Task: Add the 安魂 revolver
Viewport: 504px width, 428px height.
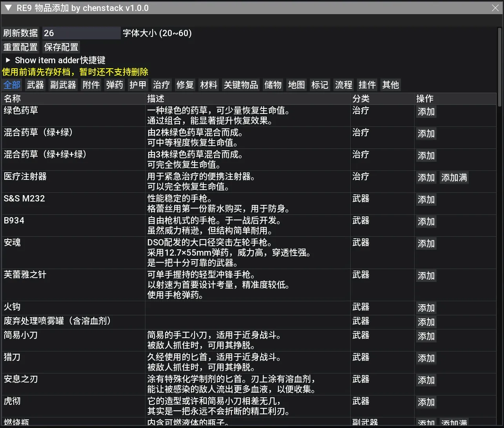Action: pos(426,244)
